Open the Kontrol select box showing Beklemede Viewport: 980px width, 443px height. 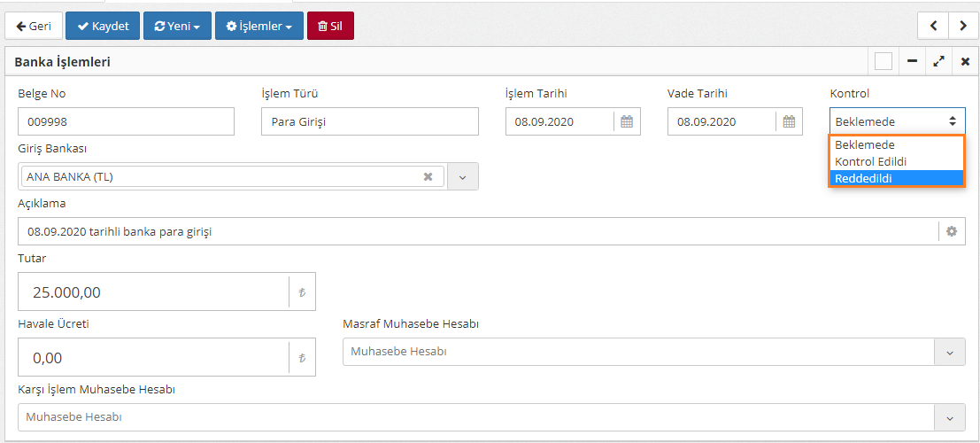[896, 121]
